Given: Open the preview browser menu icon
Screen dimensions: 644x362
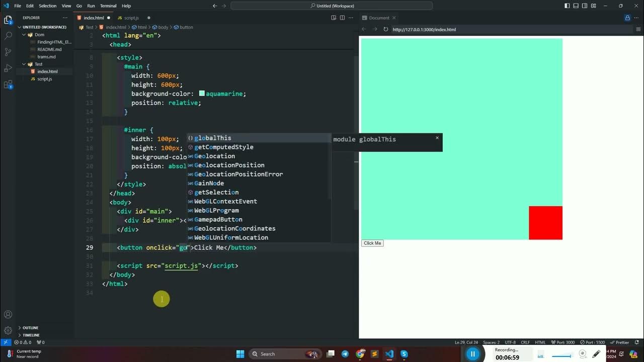Looking at the screenshot, I should pos(638,29).
